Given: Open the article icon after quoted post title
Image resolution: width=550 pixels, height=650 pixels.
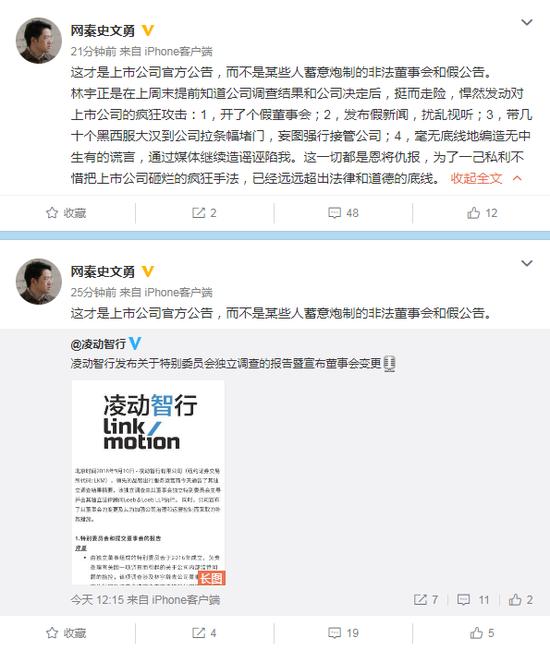Looking at the screenshot, I should pyautogui.click(x=389, y=364).
